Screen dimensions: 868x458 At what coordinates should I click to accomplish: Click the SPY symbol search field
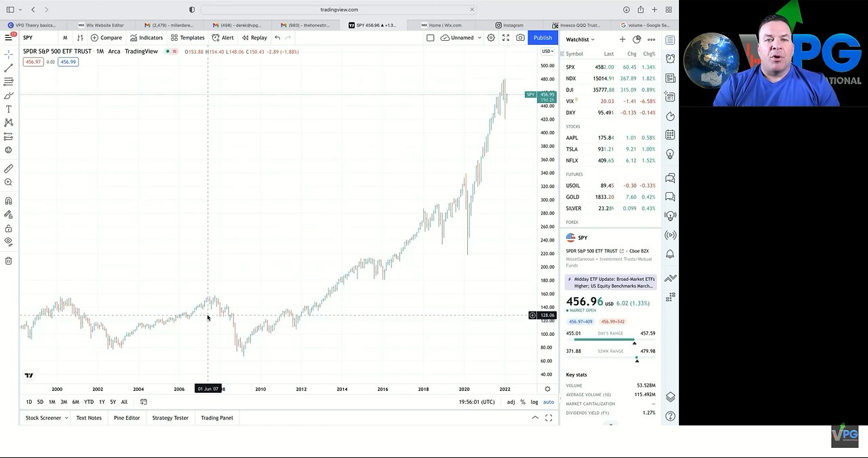(x=38, y=38)
